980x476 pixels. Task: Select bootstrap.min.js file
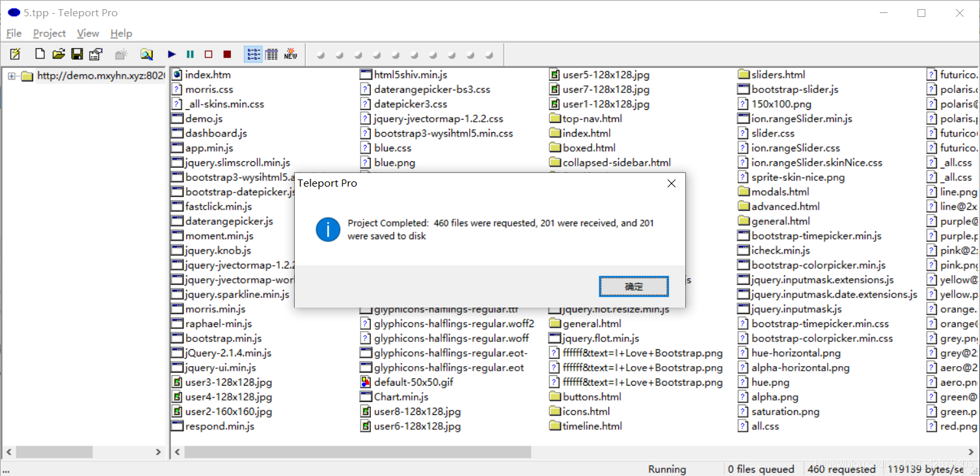coord(217,338)
